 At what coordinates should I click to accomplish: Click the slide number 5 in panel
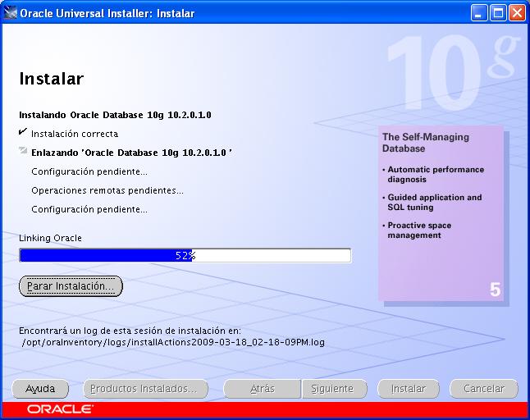pyautogui.click(x=495, y=290)
